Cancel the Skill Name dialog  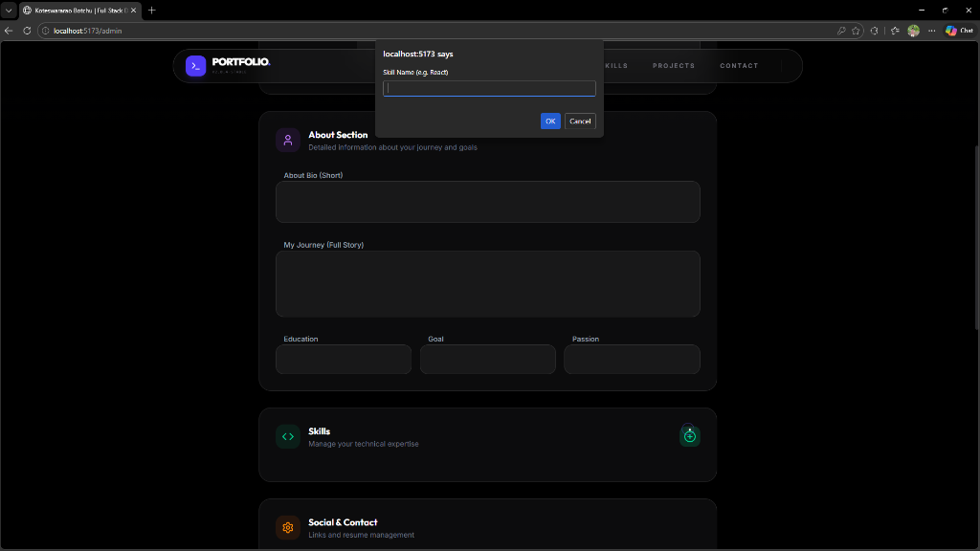point(580,121)
